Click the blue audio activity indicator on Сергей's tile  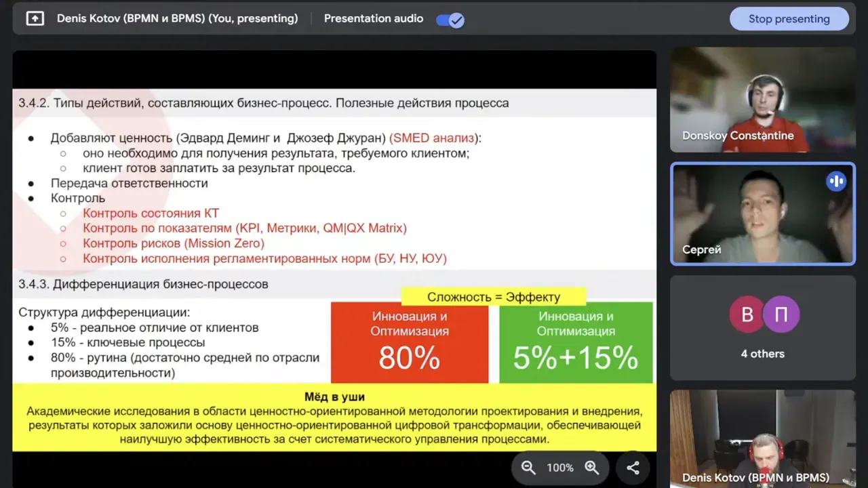pyautogui.click(x=836, y=180)
